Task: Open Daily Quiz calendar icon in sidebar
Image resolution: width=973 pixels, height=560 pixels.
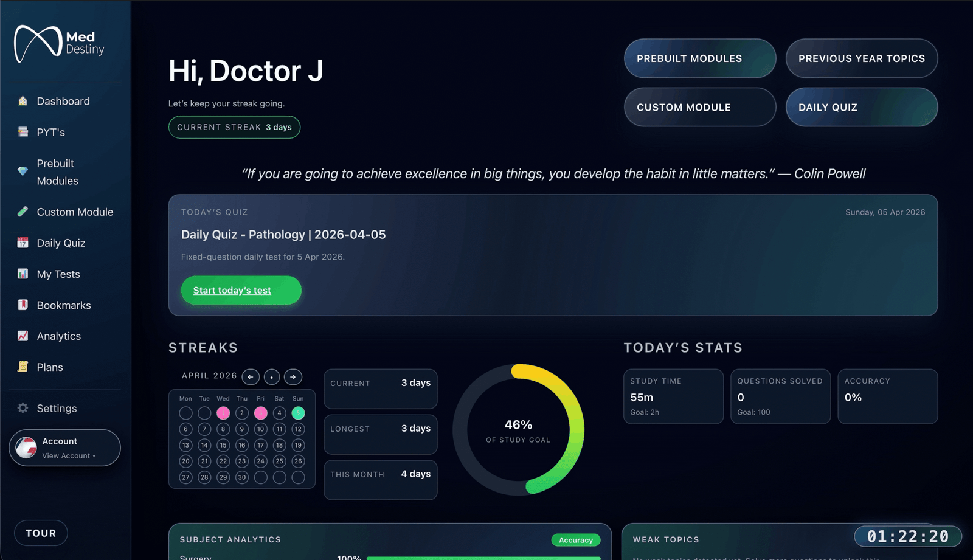Action: (x=23, y=243)
